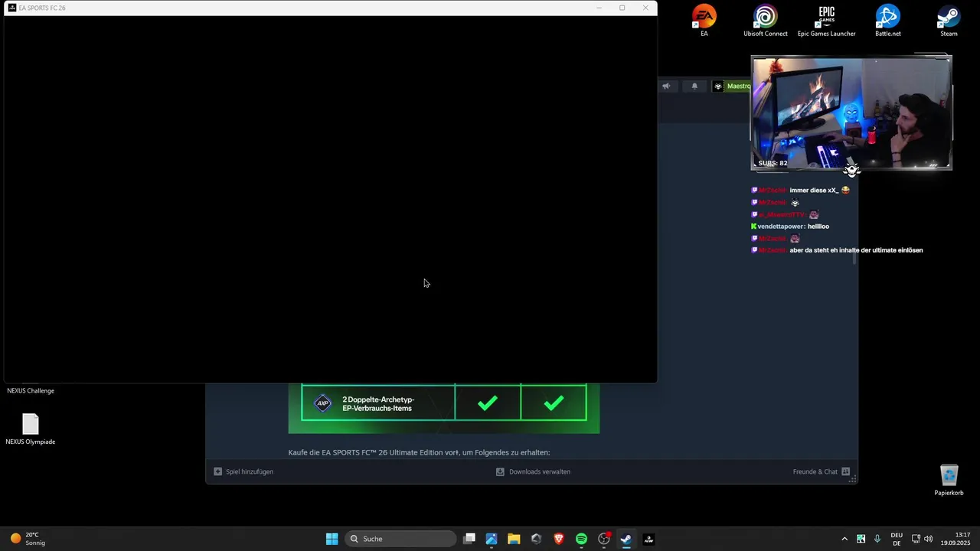
Task: Open Brave browser from the taskbar
Action: click(559, 539)
